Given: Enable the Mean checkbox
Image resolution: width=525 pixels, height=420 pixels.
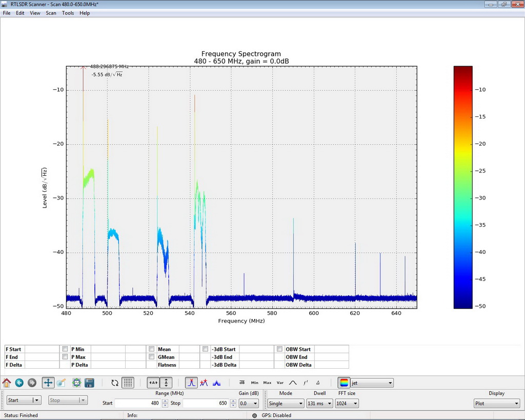Looking at the screenshot, I should click(x=152, y=349).
